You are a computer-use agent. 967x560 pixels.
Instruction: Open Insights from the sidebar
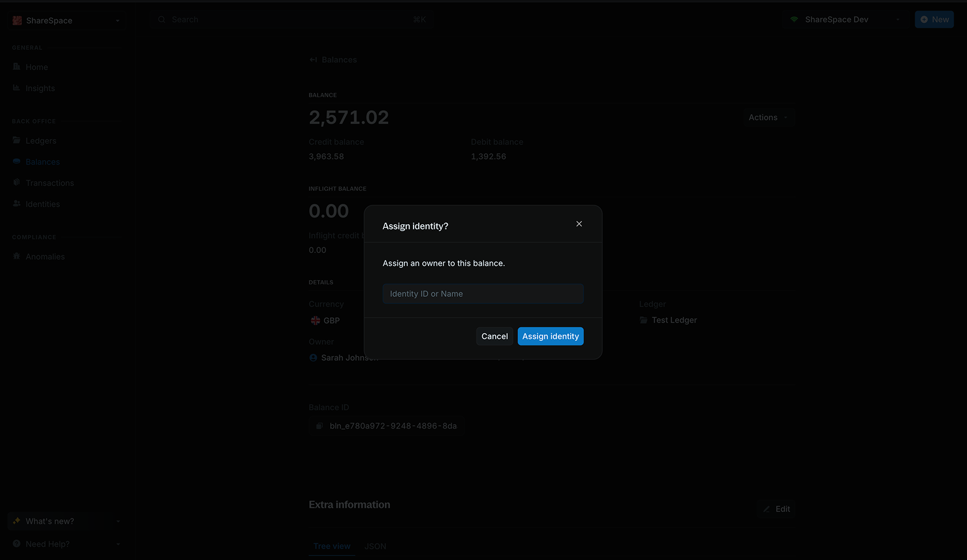point(39,88)
